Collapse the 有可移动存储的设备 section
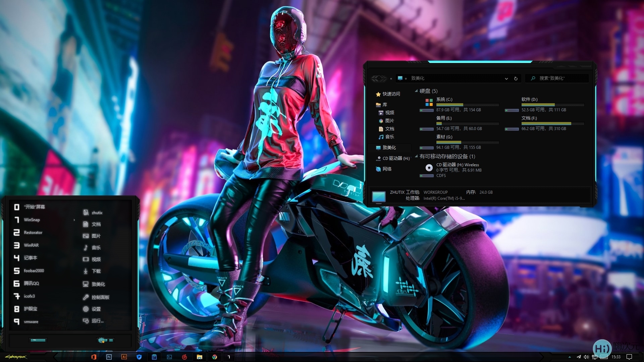 [x=416, y=157]
